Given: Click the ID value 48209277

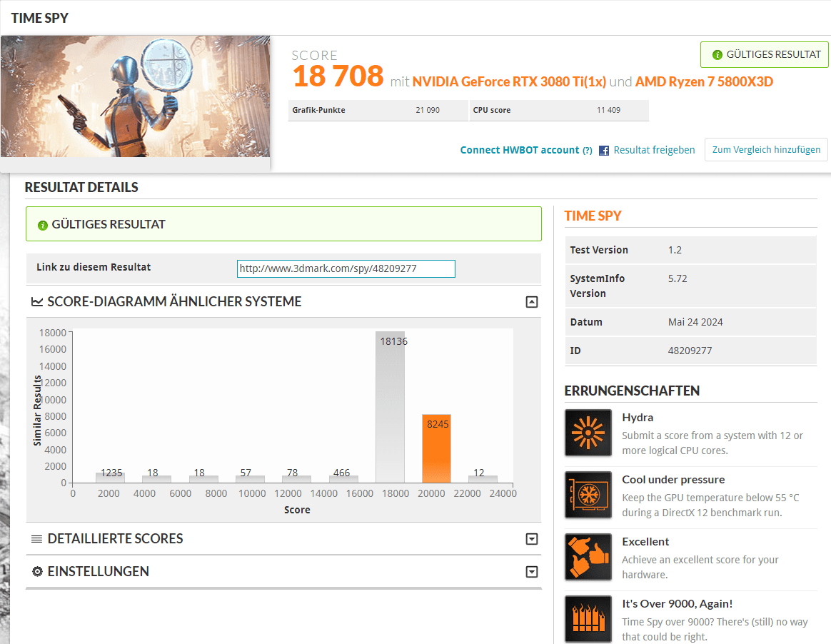Looking at the screenshot, I should pyautogui.click(x=690, y=351).
